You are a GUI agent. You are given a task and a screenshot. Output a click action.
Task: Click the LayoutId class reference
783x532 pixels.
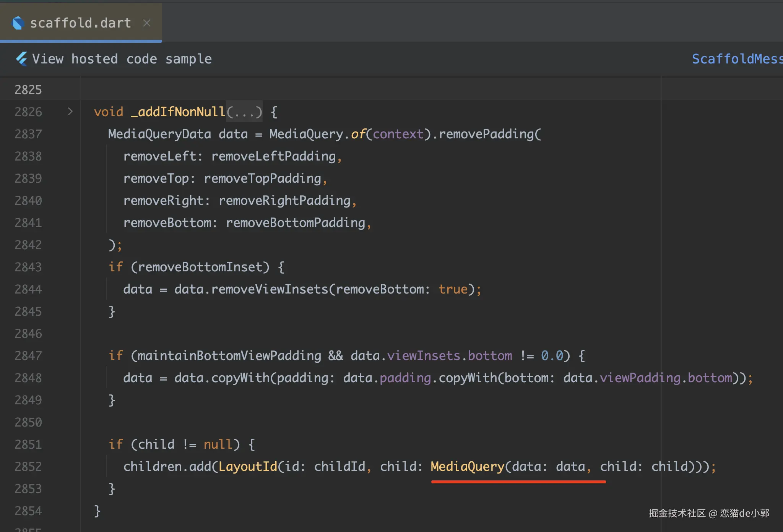coord(248,467)
